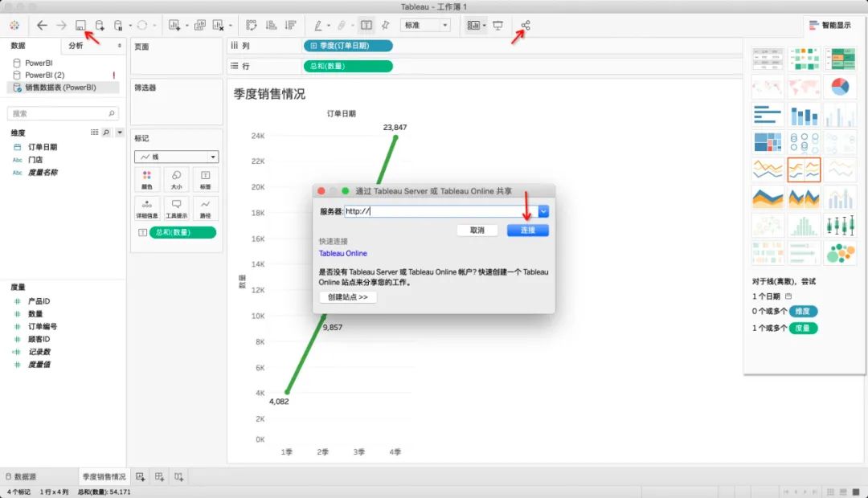Switch to the 数据 pane tab
Screen dimensions: 868x498
[x=18, y=45]
